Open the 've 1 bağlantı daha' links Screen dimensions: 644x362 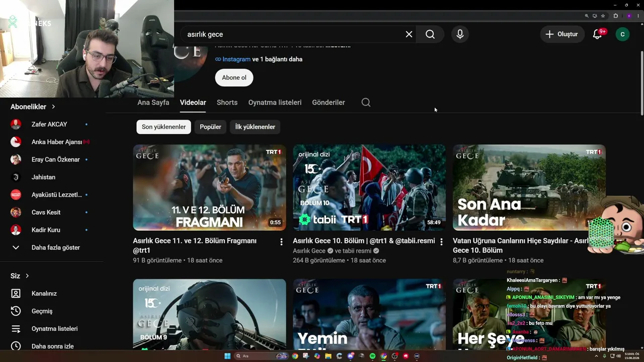(277, 59)
